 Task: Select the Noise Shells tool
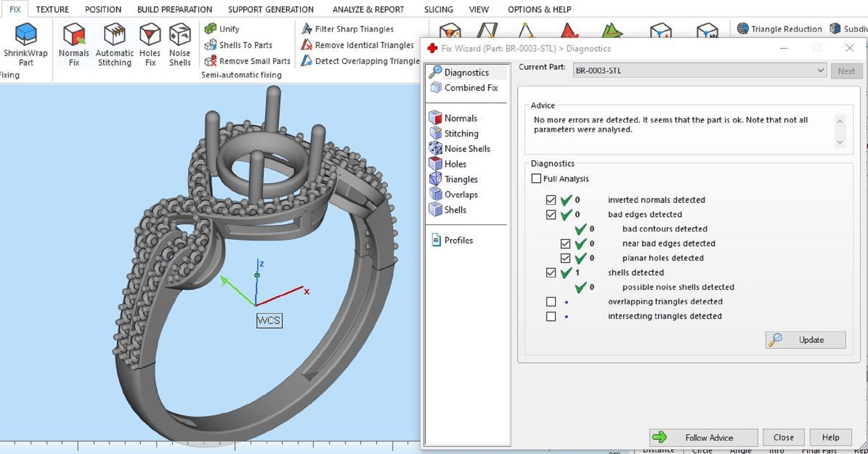[x=180, y=45]
